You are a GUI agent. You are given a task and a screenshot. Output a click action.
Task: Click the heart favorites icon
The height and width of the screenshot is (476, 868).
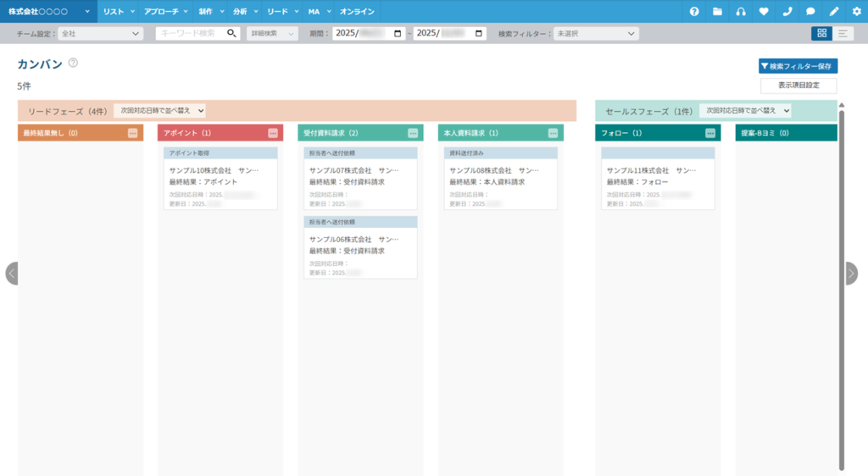click(x=764, y=11)
